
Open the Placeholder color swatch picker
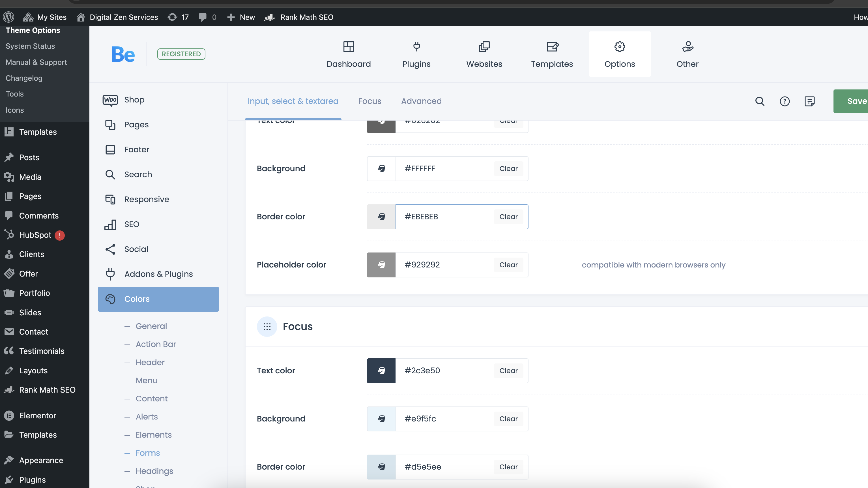(381, 265)
